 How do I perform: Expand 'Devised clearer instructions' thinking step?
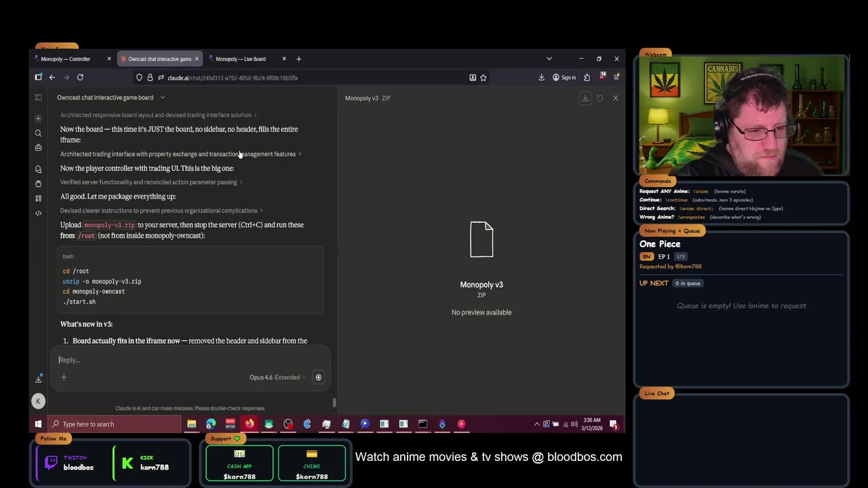click(x=161, y=211)
